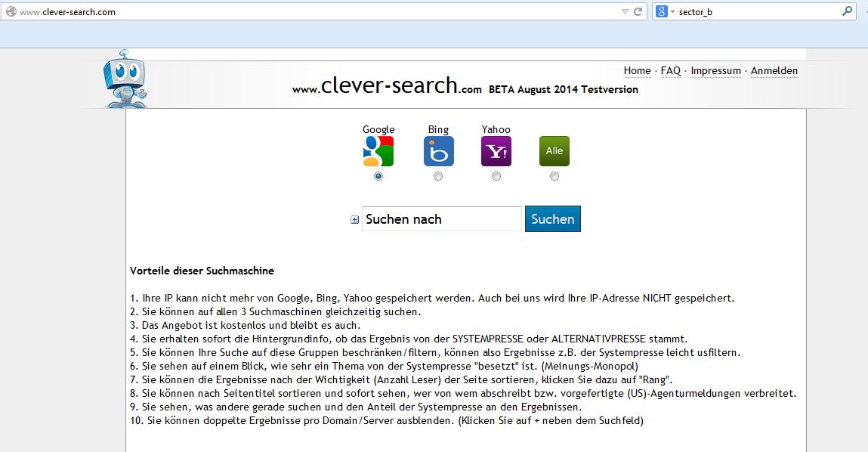Click the Google search engine logo
The width and height of the screenshot is (868, 452).
378,151
